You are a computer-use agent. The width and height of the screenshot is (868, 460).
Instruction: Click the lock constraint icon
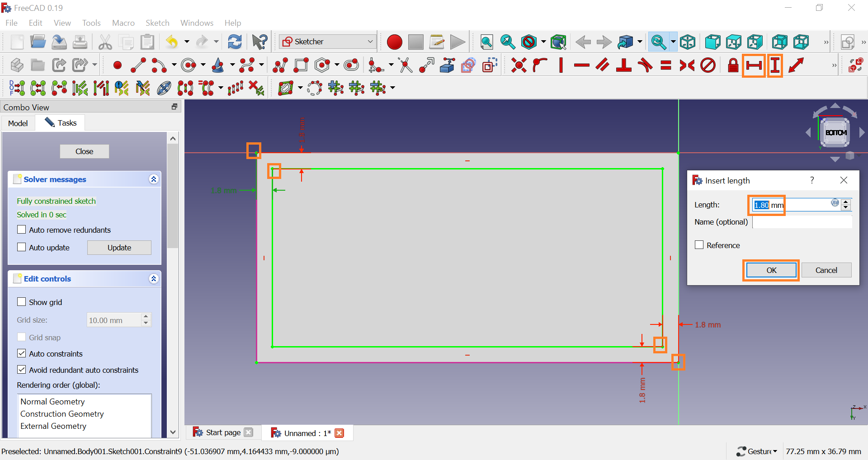733,66
